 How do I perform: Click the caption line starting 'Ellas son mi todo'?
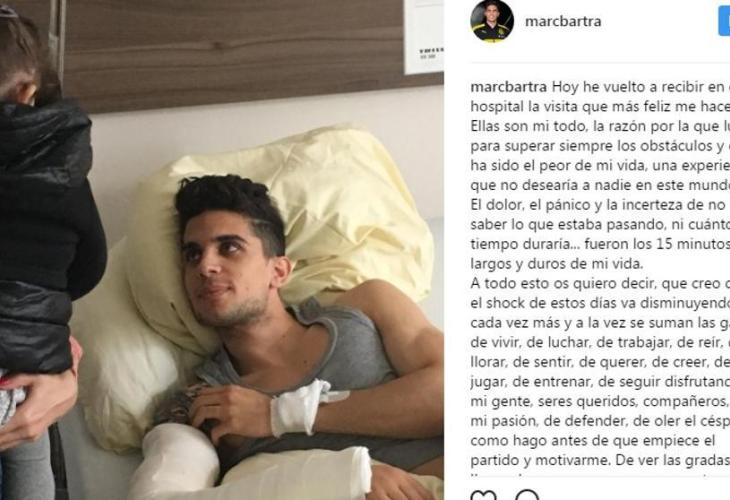coord(600,126)
